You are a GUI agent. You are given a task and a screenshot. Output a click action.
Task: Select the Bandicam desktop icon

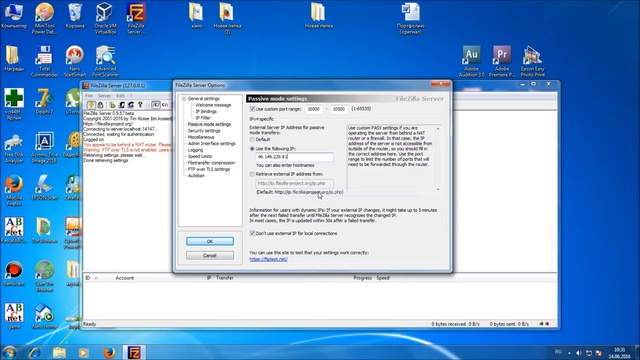pyautogui.click(x=14, y=273)
